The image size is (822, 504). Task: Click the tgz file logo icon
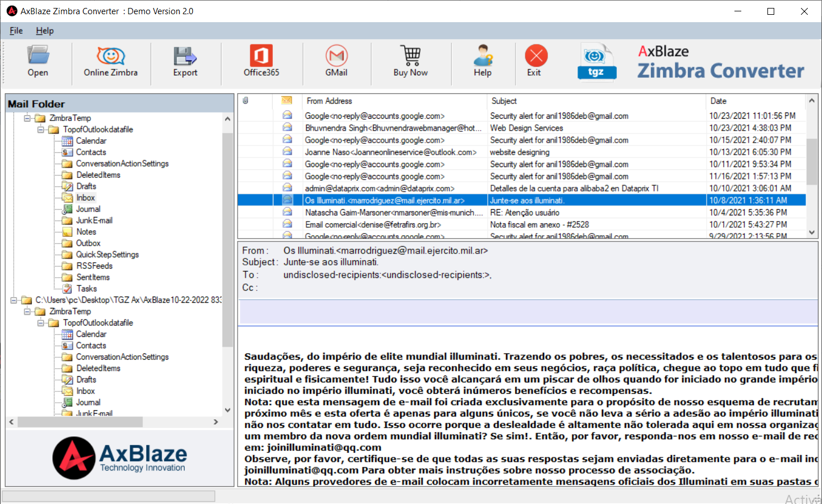[596, 61]
